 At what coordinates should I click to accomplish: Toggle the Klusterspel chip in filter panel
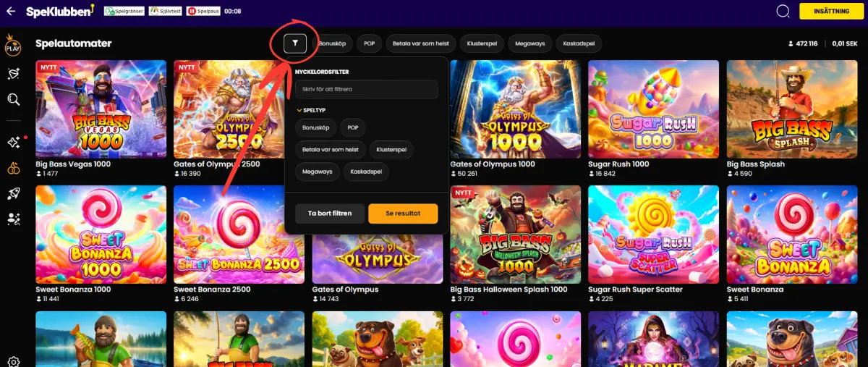tap(391, 150)
